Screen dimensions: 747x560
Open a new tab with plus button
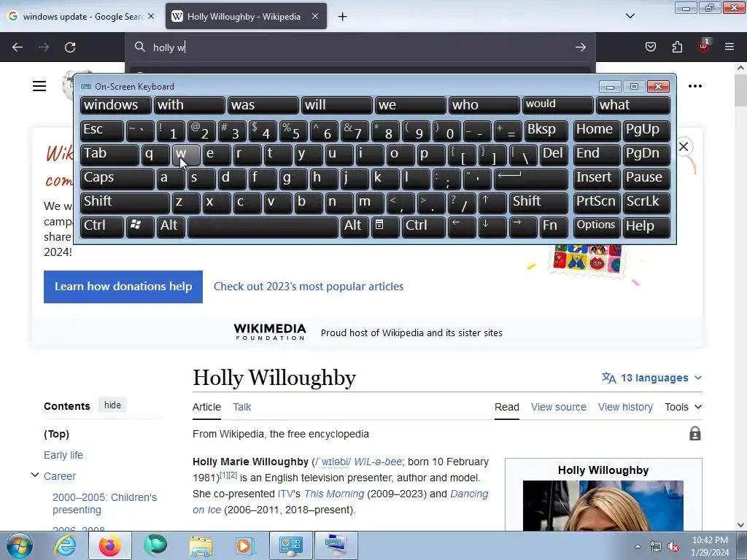click(343, 17)
